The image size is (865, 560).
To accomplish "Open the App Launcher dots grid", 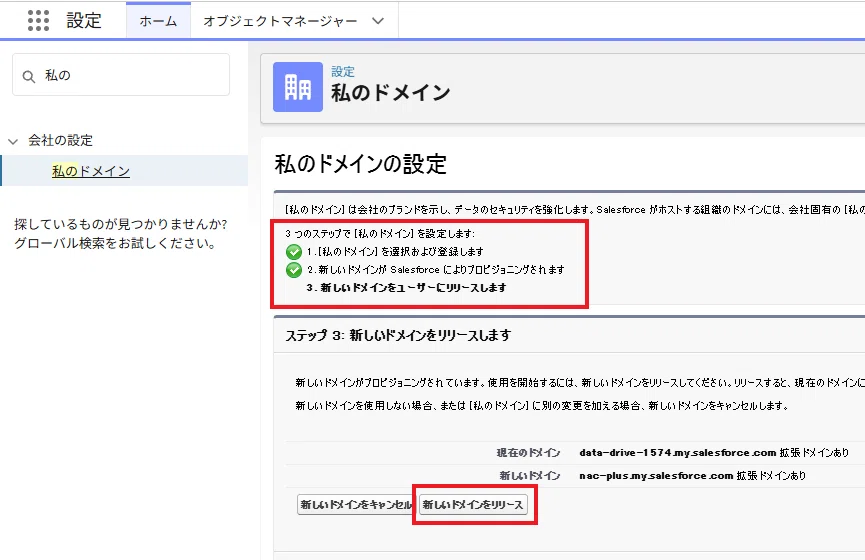I will (38, 20).
